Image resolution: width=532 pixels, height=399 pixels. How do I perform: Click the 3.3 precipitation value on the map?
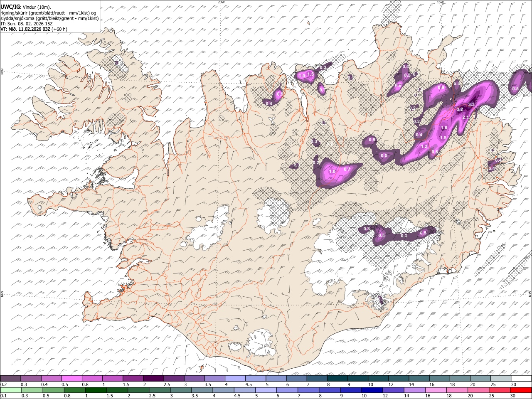471,105
